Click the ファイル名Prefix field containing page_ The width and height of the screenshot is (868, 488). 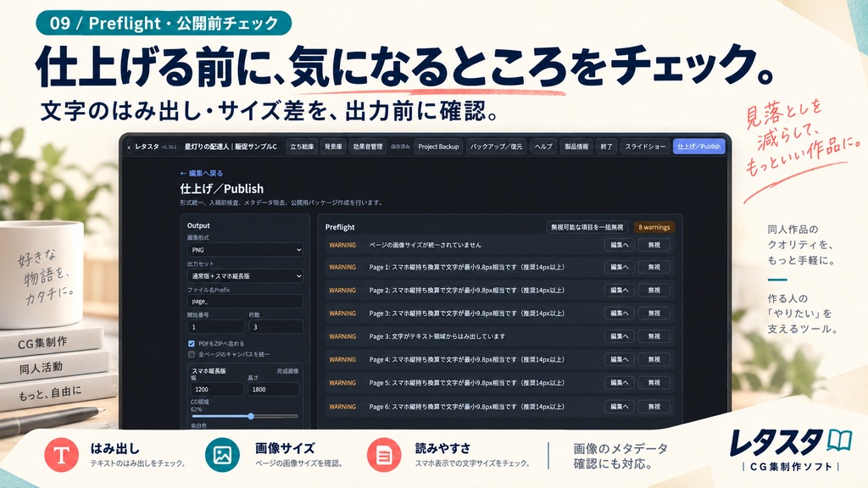(245, 302)
